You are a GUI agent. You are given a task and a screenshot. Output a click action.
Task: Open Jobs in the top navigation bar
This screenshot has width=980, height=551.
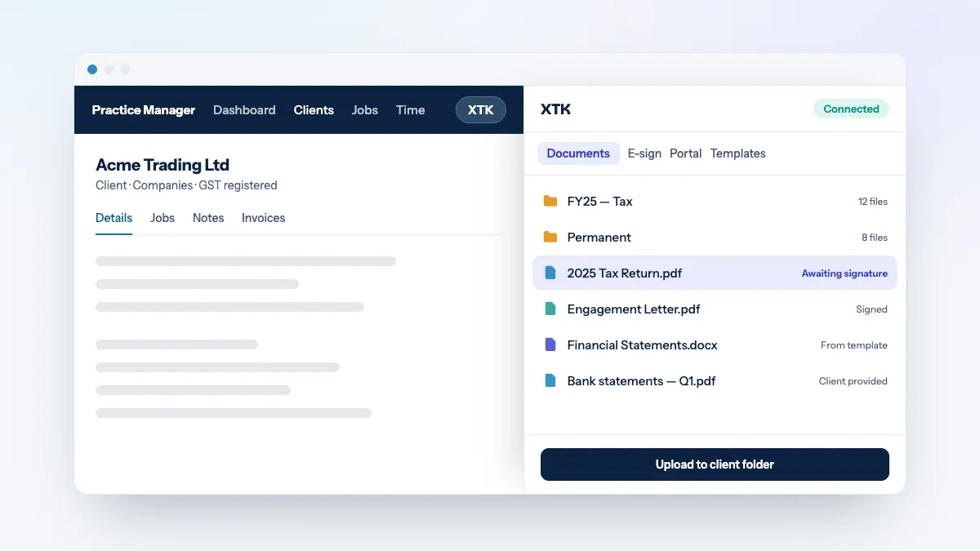[x=364, y=109]
